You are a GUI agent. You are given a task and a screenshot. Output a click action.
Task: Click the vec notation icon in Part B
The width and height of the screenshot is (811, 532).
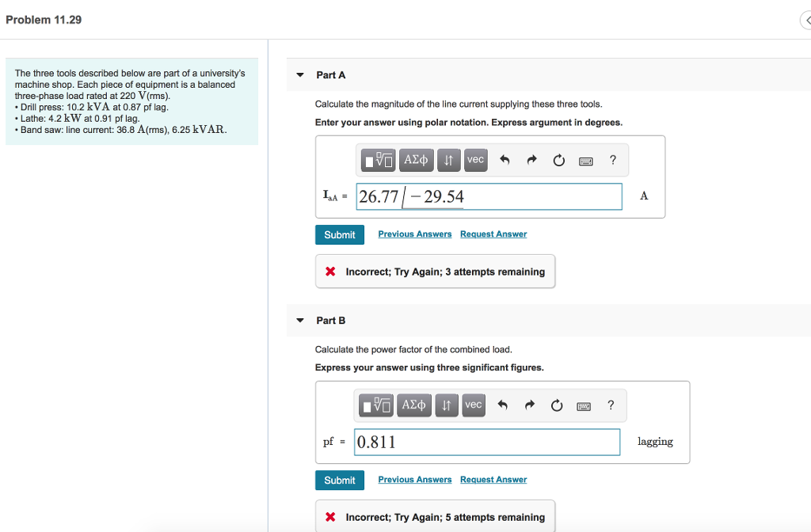473,405
